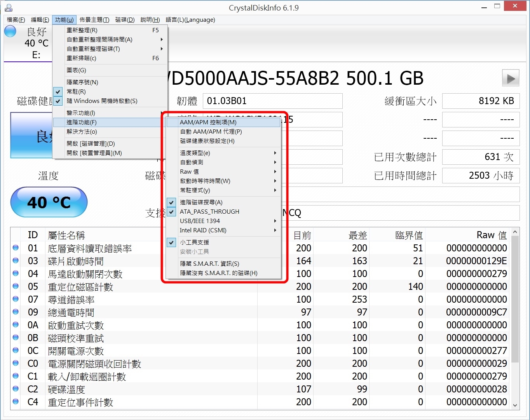Toggle 常駐(R) resident option
The height and width of the screenshot is (420, 530).
[x=110, y=92]
